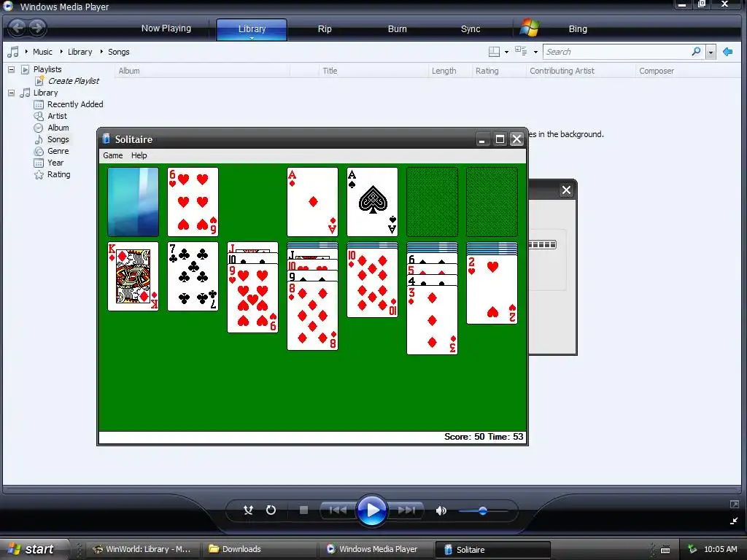747x560 pixels.
Task: Select Album in the library tree
Action: [x=58, y=128]
